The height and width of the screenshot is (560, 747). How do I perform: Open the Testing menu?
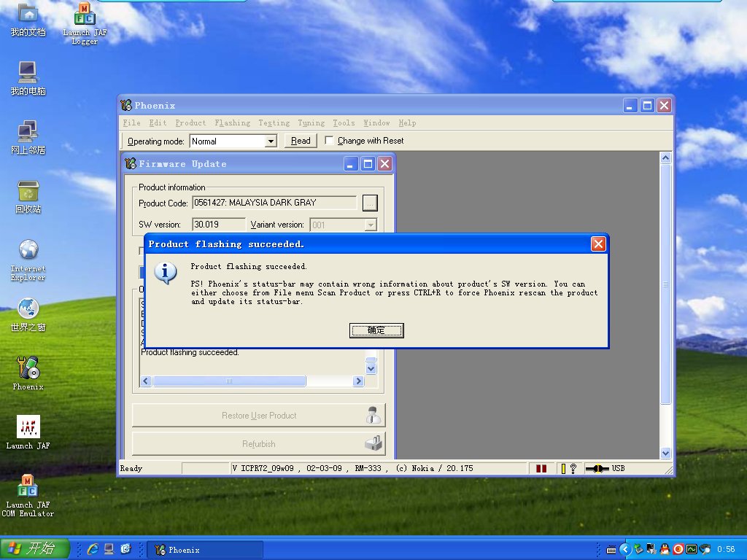(x=274, y=122)
